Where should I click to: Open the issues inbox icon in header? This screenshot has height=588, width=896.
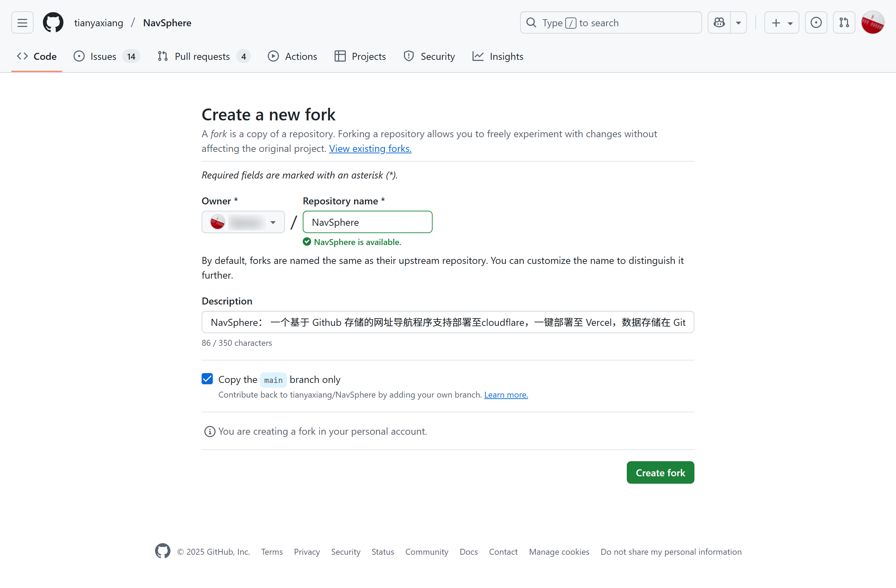(x=816, y=23)
